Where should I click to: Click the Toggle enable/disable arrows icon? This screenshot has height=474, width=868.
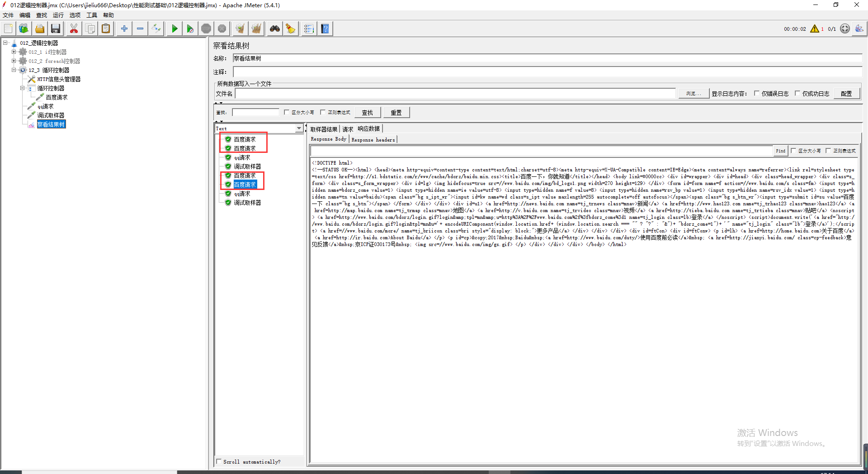(x=156, y=28)
